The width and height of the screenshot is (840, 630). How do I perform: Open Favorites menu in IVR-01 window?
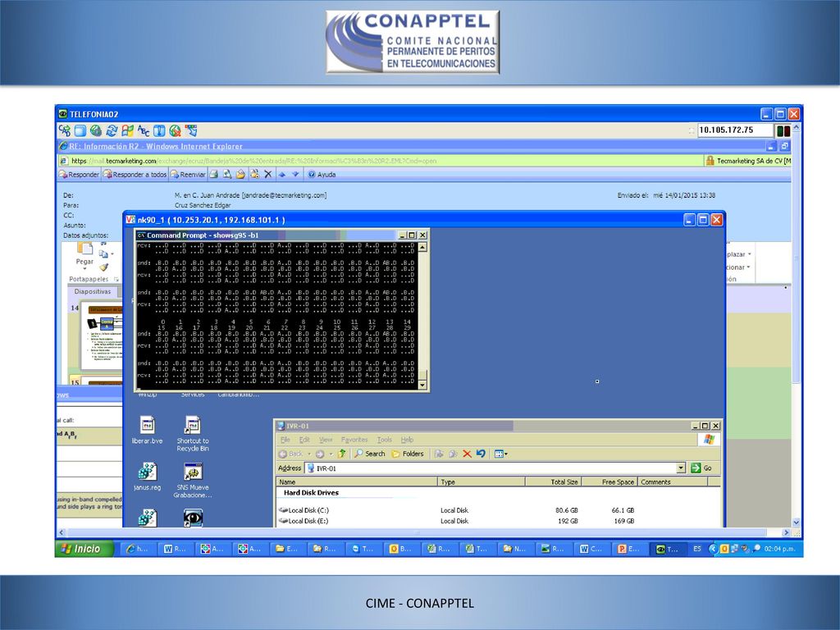[354, 440]
